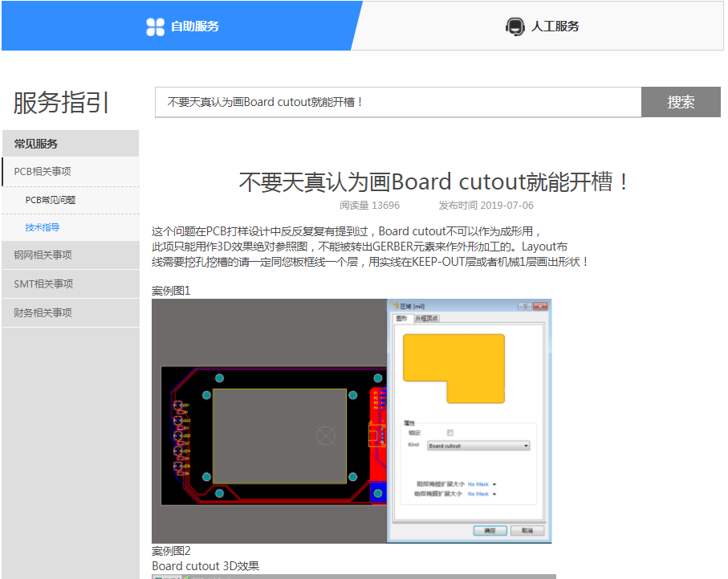
Task: Click the gray 搜索 button
Action: pyautogui.click(x=681, y=102)
